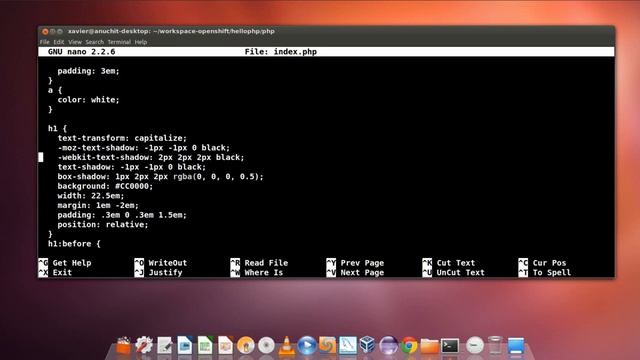Click the '^C Cur Pos' shortcut label
Screen dimensions: 640x360
pos(542,263)
